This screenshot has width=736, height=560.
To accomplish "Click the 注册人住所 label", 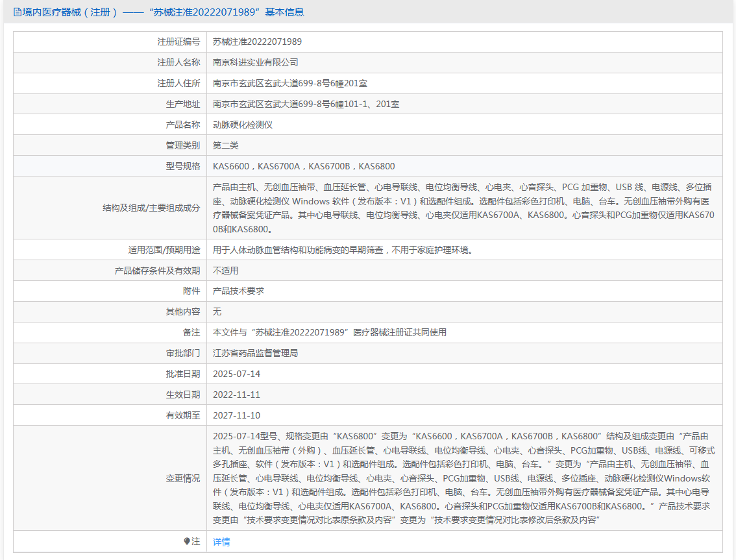I will pyautogui.click(x=178, y=83).
